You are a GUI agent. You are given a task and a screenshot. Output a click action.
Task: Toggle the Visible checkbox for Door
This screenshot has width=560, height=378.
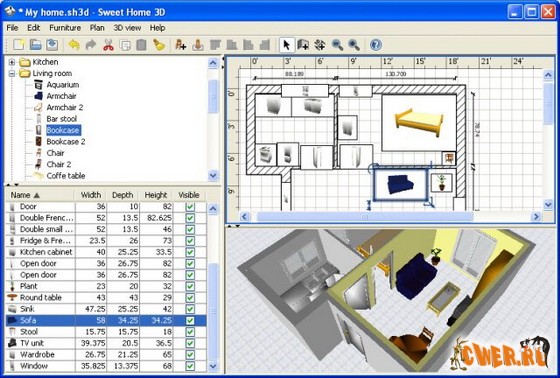190,207
